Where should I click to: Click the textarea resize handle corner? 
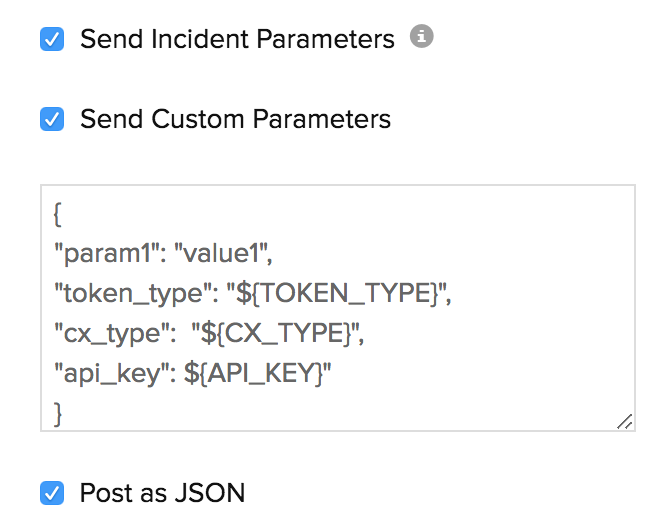624,422
